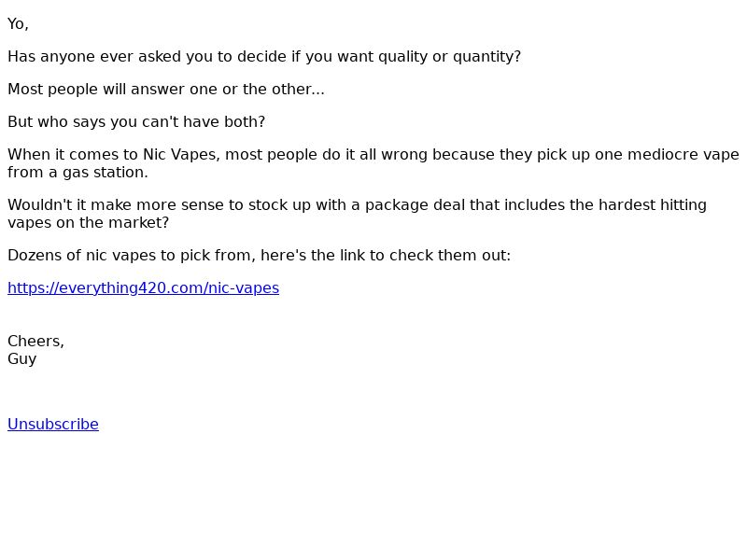
Task: Click the words 'hardest hitting'
Action: coord(652,205)
